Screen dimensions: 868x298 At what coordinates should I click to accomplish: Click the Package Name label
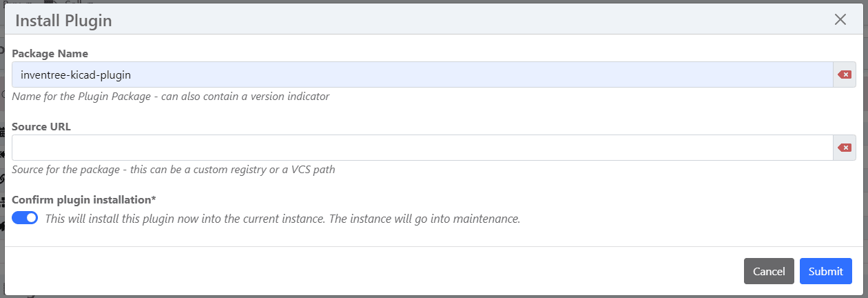(50, 53)
